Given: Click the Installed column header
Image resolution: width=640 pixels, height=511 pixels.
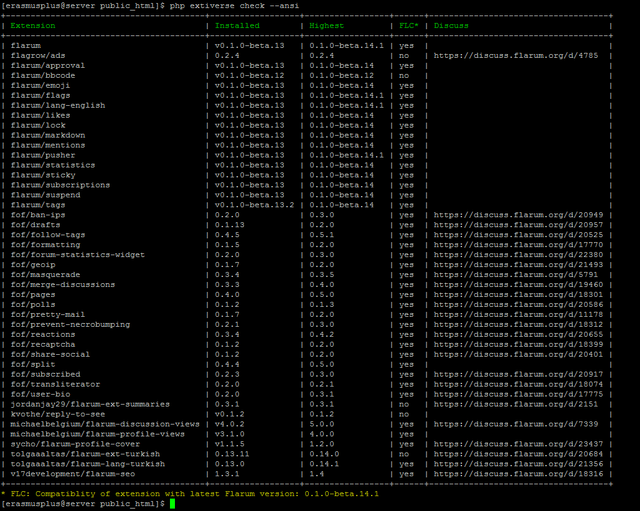Looking at the screenshot, I should pos(237,26).
